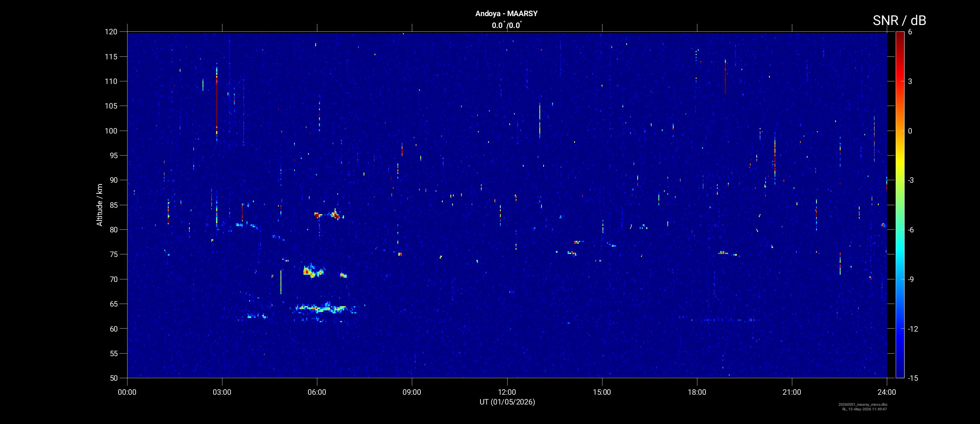Click the 75 km altitude tick label
980x424 pixels.
(113, 254)
